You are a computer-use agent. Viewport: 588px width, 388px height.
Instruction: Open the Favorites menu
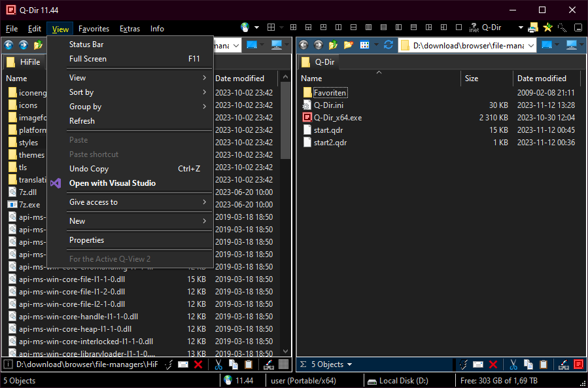pos(94,29)
